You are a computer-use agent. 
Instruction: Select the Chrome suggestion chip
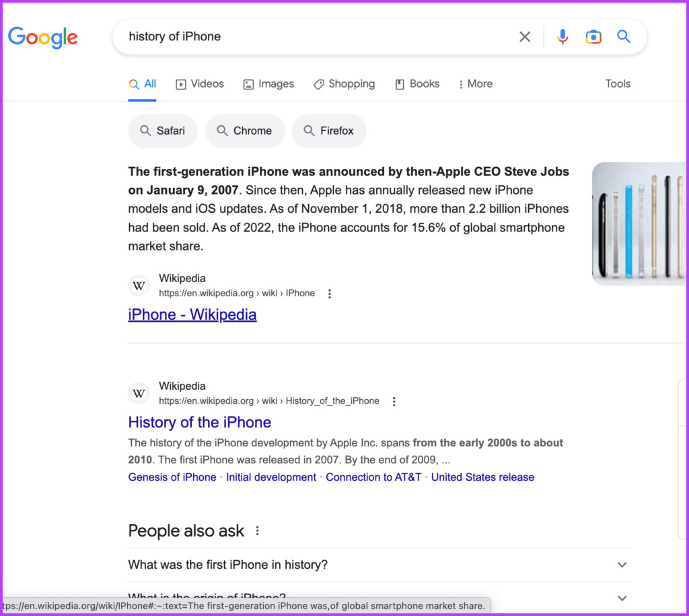(x=245, y=131)
